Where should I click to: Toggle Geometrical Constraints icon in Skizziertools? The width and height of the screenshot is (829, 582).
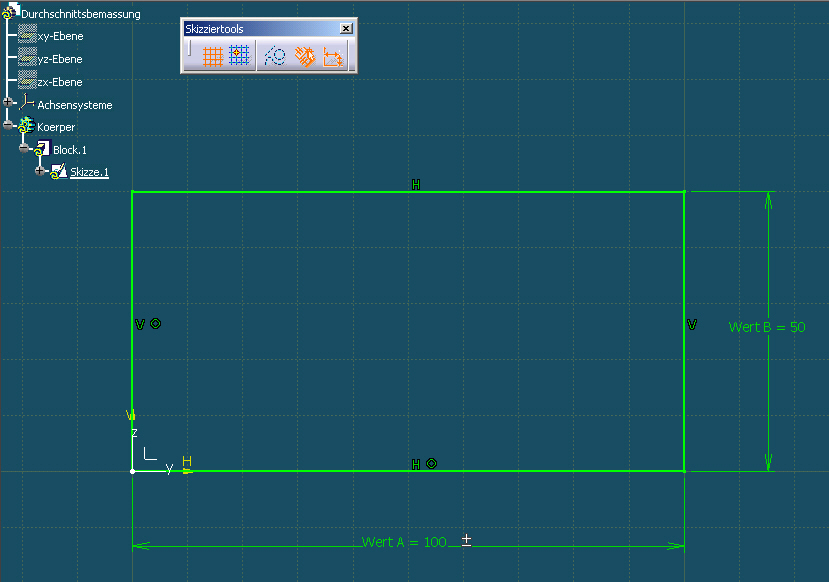pos(305,56)
